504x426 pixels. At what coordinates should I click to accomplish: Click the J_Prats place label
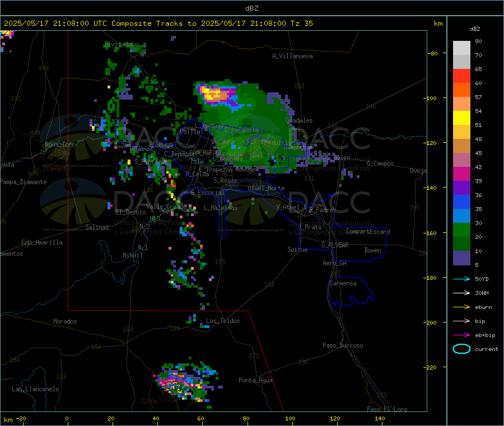[x=310, y=227]
